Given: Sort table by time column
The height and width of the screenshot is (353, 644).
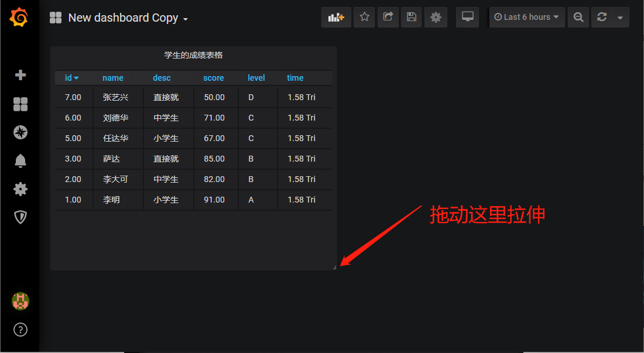Looking at the screenshot, I should (295, 78).
